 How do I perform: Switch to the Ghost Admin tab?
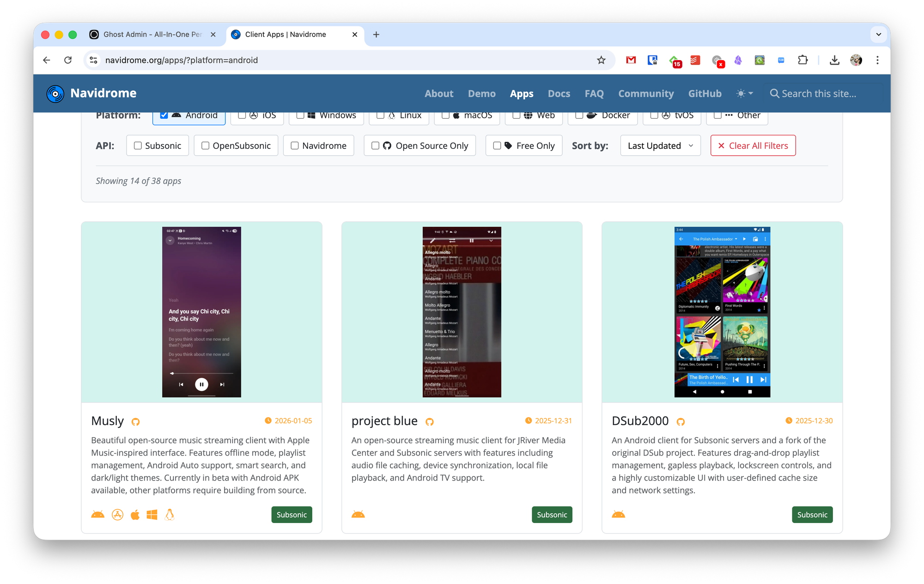pos(152,35)
